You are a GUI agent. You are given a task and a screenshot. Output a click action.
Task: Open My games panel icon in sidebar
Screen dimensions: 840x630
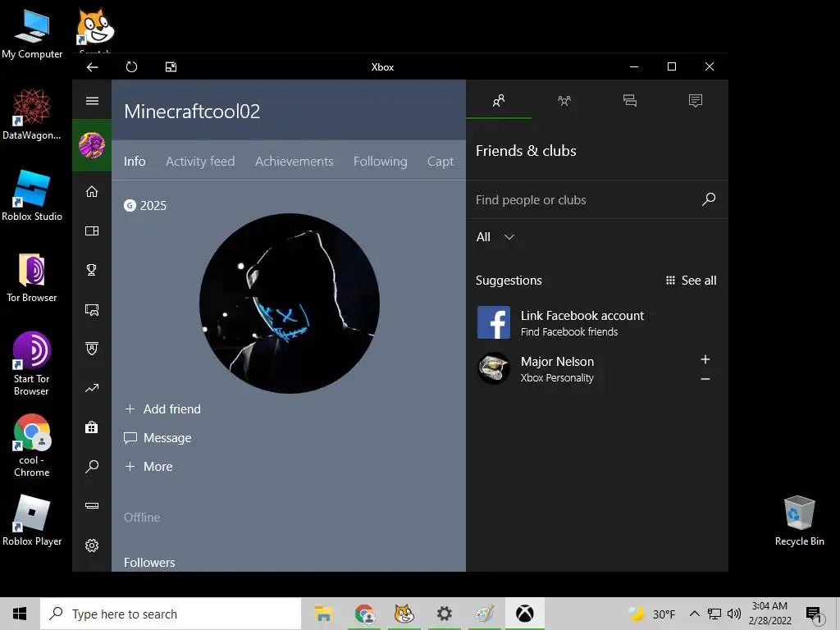click(92, 231)
